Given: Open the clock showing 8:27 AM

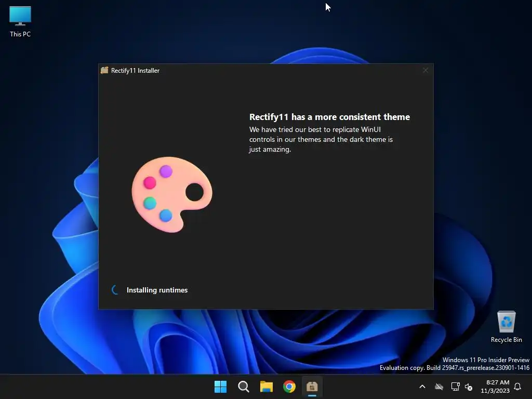Looking at the screenshot, I should point(495,387).
